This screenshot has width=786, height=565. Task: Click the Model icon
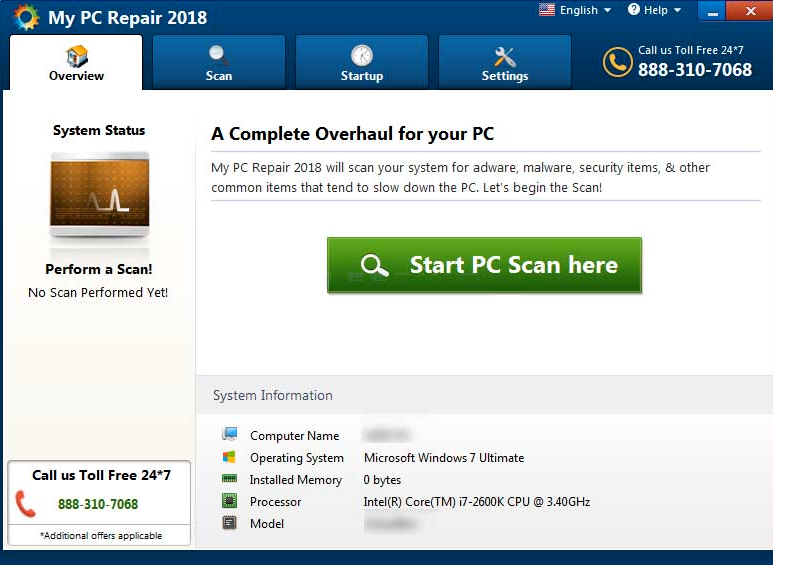click(230, 523)
